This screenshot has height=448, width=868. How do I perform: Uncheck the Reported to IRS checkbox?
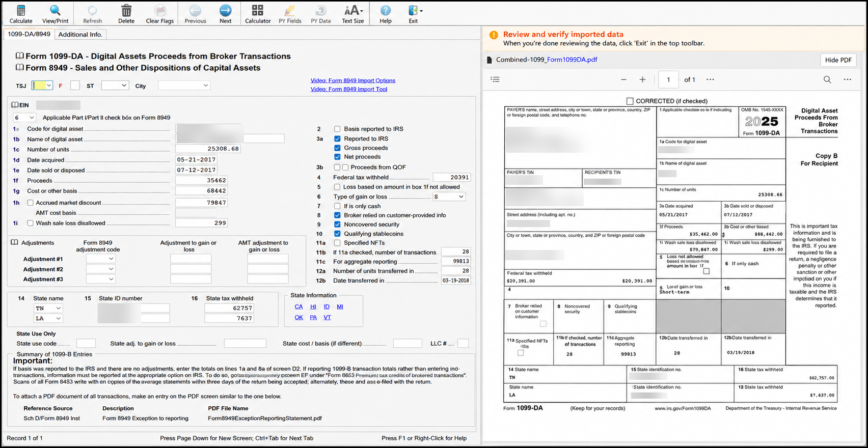coord(337,138)
